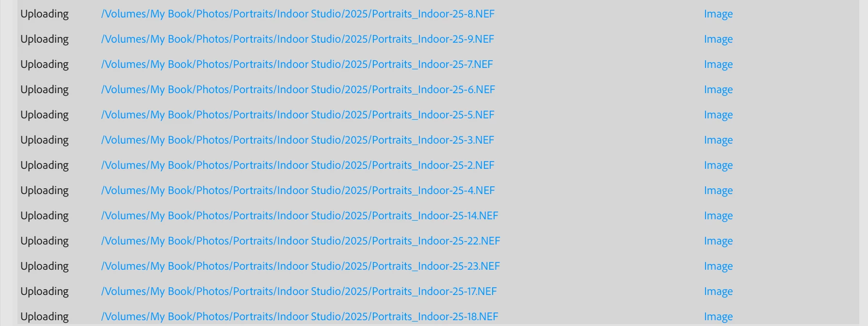Click Image link for Portraits_Indoor-25-8.NEF row
Screen dimensions: 868x326
coord(718,14)
